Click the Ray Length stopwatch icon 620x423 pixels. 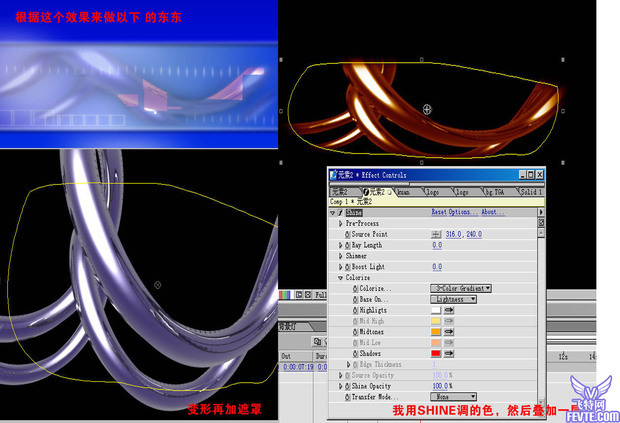point(348,245)
